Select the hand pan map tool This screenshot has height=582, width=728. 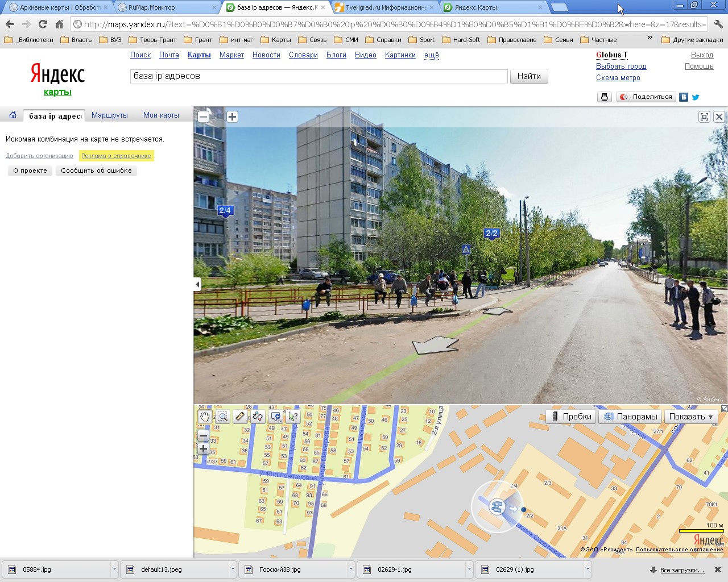click(205, 417)
